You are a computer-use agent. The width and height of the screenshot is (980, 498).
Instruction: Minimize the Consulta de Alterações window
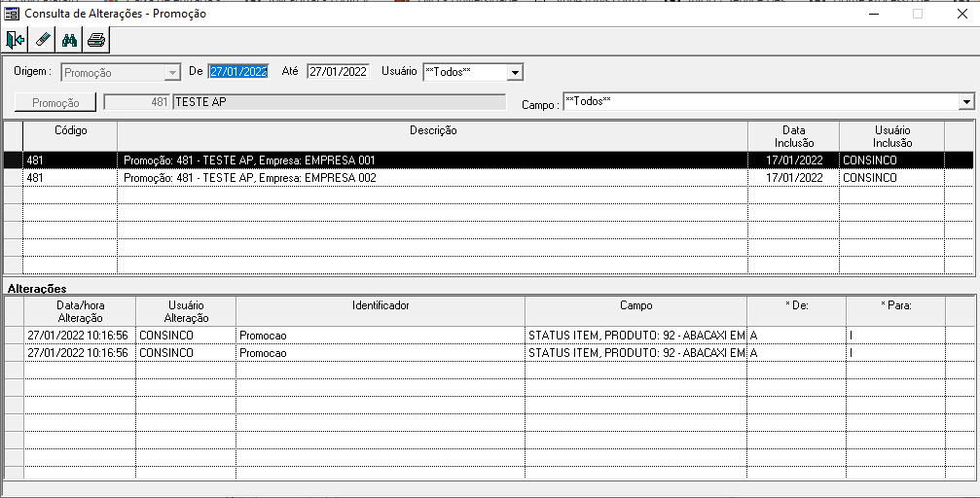point(874,14)
